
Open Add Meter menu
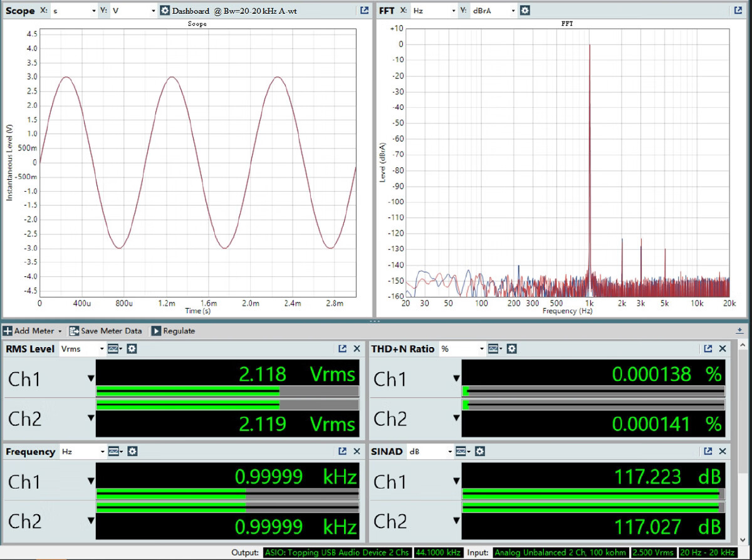[33, 331]
